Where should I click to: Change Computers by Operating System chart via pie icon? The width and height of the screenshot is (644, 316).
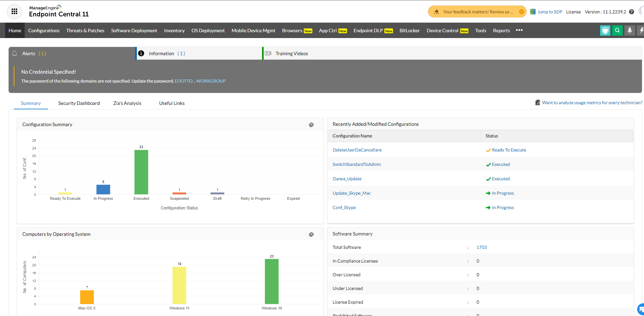[x=311, y=234]
